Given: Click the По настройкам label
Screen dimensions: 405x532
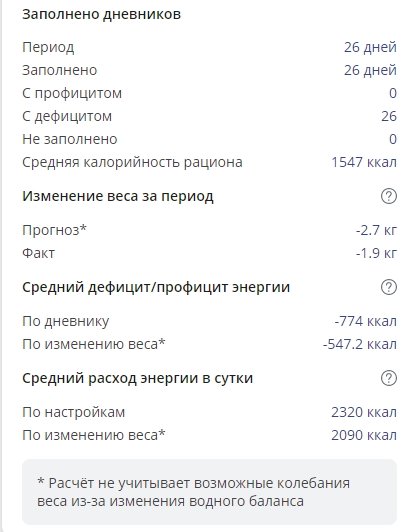Looking at the screenshot, I should pyautogui.click(x=74, y=412).
